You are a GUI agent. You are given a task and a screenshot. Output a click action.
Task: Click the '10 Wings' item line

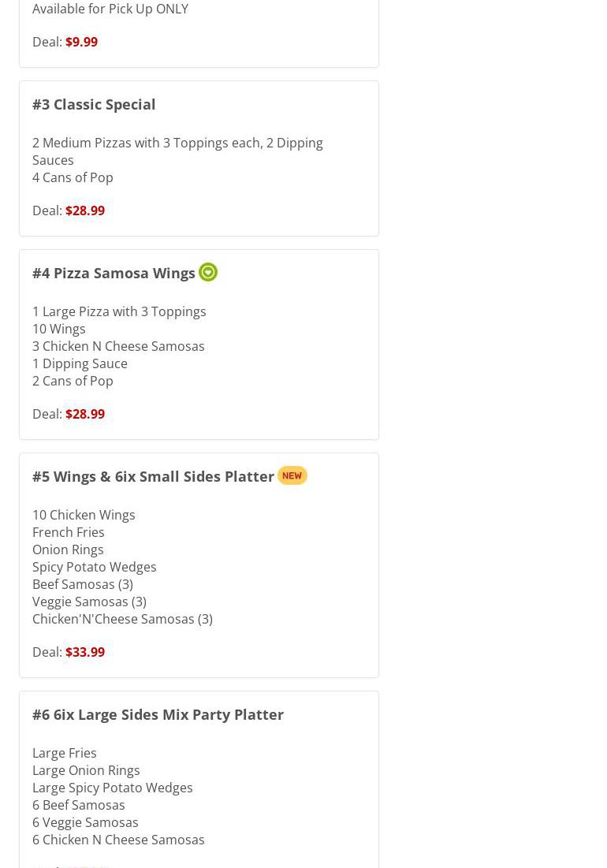58,329
